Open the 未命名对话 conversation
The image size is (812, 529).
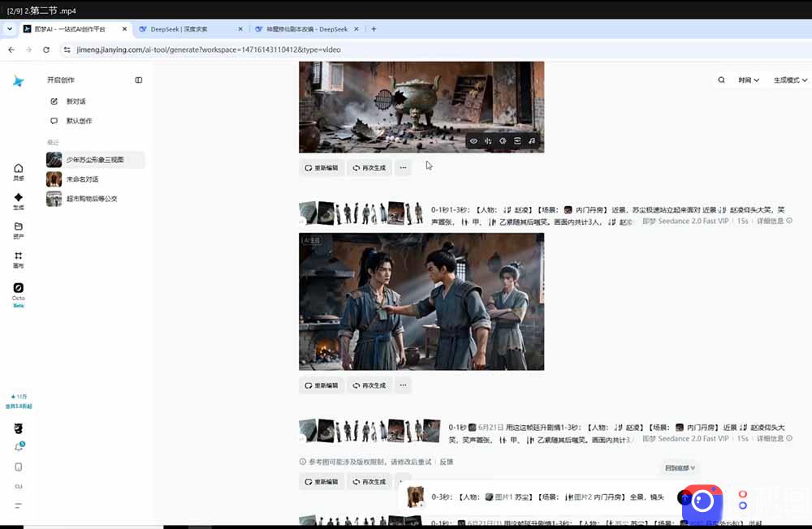pos(95,179)
